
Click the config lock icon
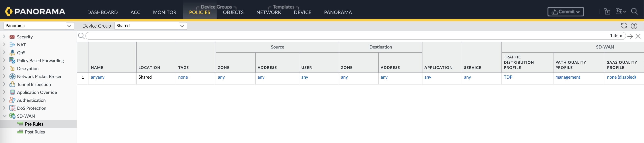[x=607, y=11]
